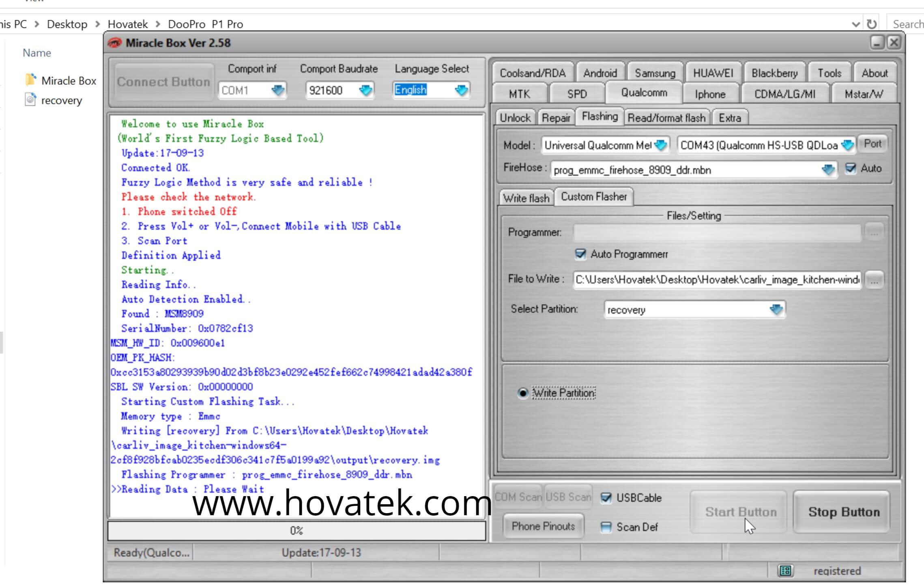Open the Repair sub-tab
The width and height of the screenshot is (924, 587).
[556, 118]
